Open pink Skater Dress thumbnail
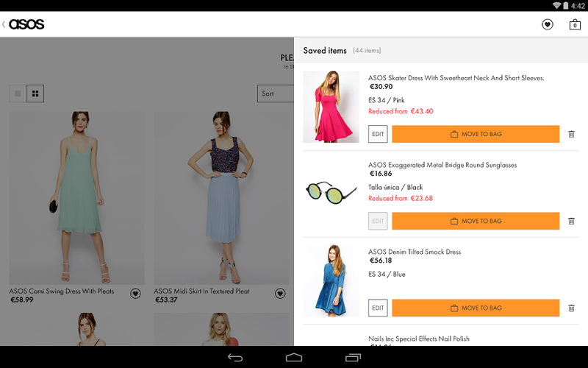The width and height of the screenshot is (588, 368). point(331,107)
